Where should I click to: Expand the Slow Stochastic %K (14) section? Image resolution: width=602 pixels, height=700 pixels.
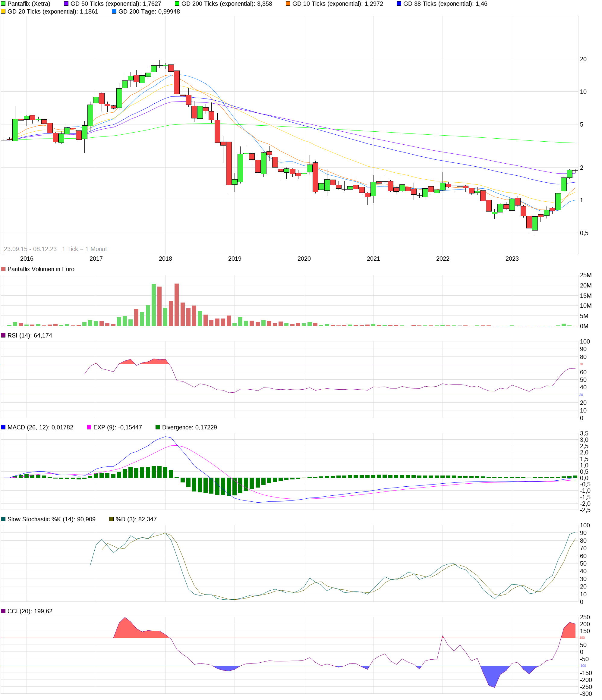4,519
